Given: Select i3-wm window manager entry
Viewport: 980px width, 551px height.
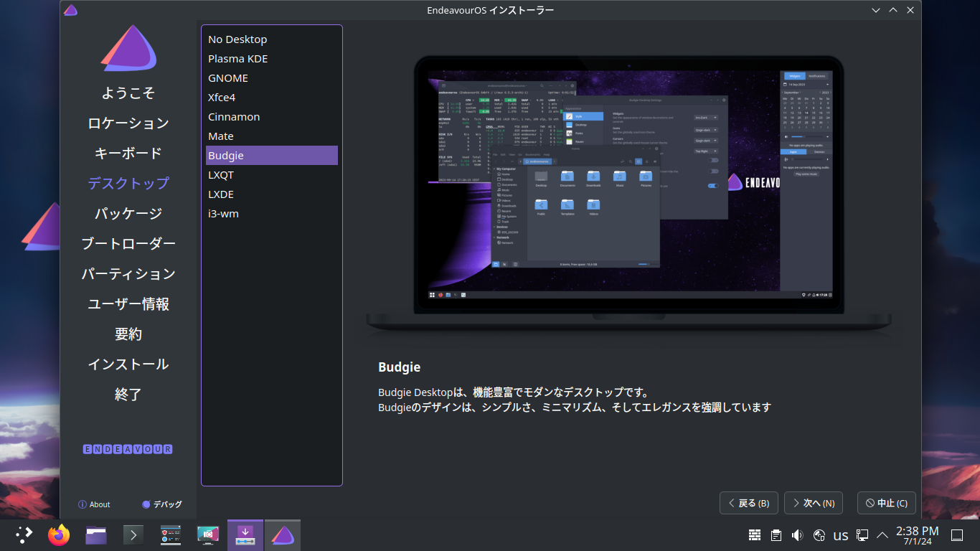Looking at the screenshot, I should [x=272, y=214].
